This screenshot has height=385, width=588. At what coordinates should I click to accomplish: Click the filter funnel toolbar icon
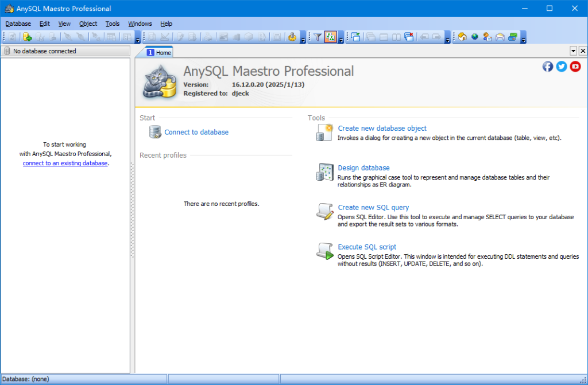[x=317, y=37]
